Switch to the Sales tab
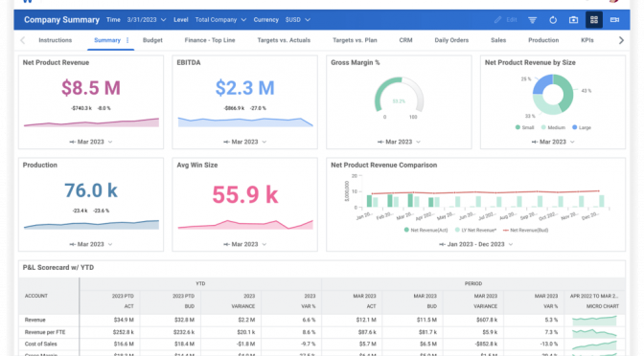 [x=498, y=40]
